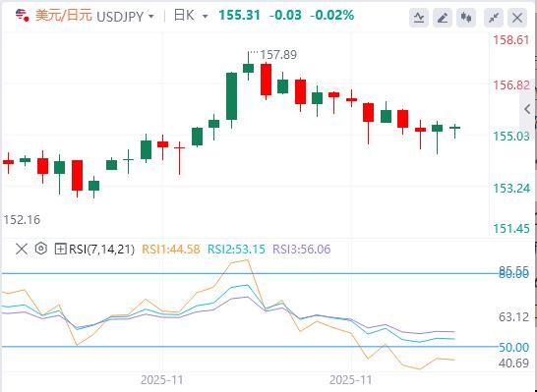Open the indicator chart icon in toolbar
The image size is (537, 392).
tap(419, 17)
